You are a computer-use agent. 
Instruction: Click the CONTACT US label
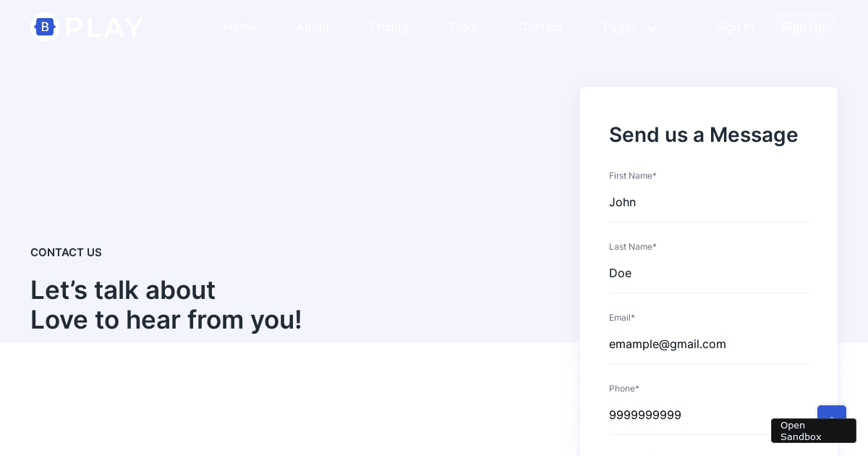66,253
